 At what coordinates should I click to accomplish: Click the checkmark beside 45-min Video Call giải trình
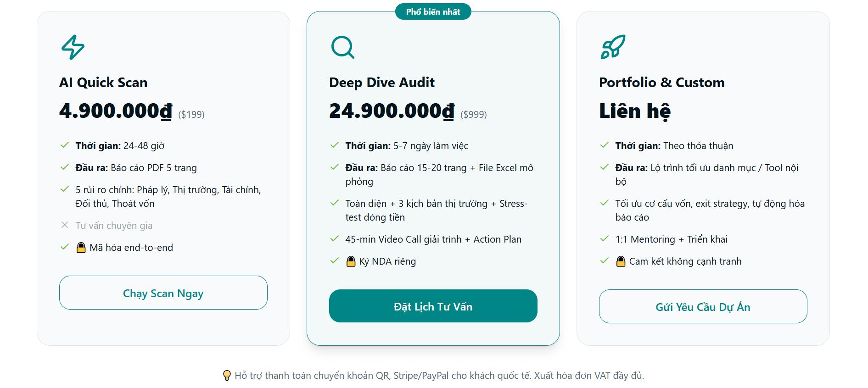click(x=335, y=239)
